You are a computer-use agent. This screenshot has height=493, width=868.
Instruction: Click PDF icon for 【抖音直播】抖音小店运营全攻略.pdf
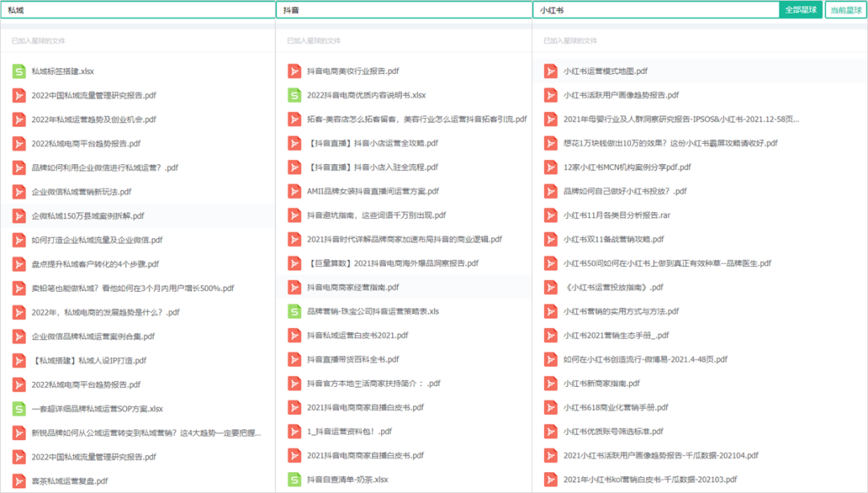click(294, 143)
